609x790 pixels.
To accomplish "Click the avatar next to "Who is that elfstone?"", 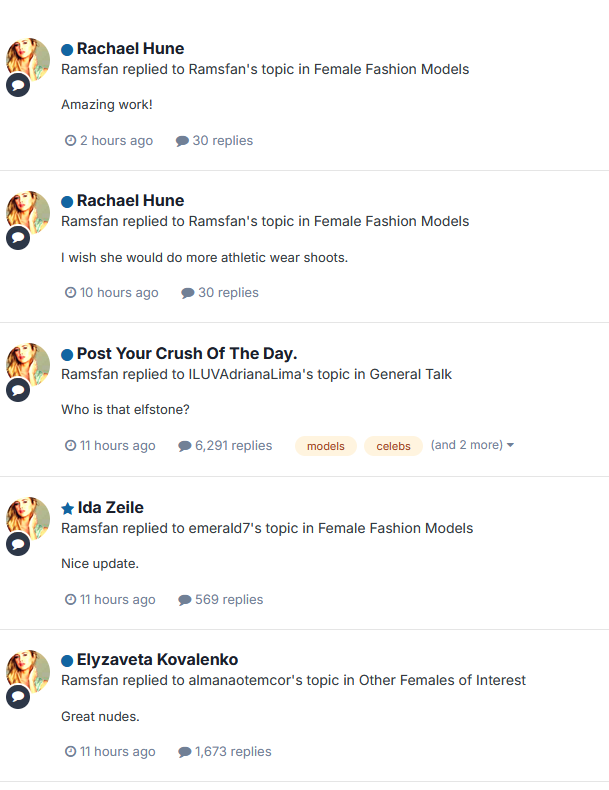I will (x=28, y=365).
